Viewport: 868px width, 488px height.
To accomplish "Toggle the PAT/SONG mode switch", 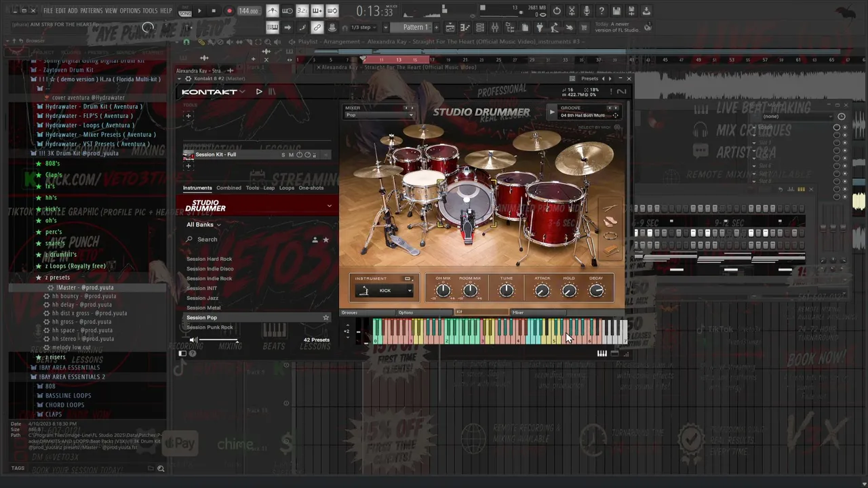I will [184, 11].
